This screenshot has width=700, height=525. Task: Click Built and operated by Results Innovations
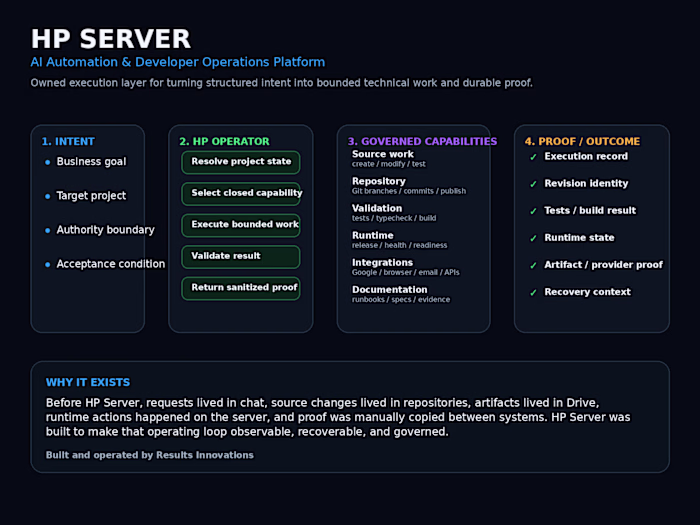point(150,455)
